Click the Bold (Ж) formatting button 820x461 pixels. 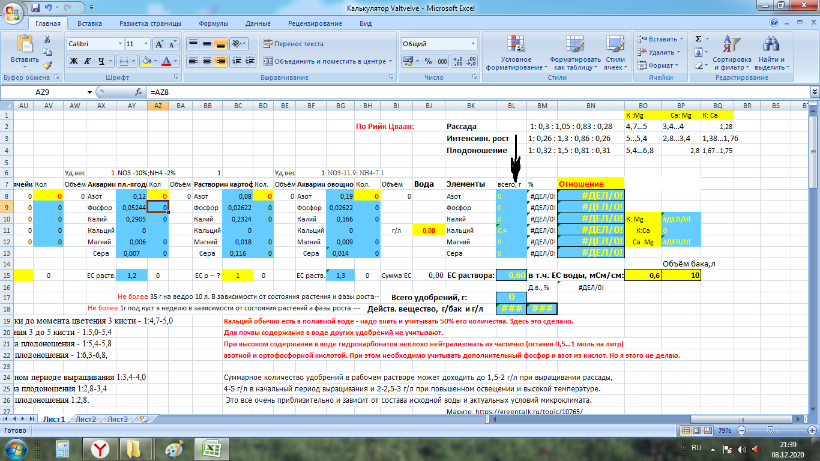[72, 61]
